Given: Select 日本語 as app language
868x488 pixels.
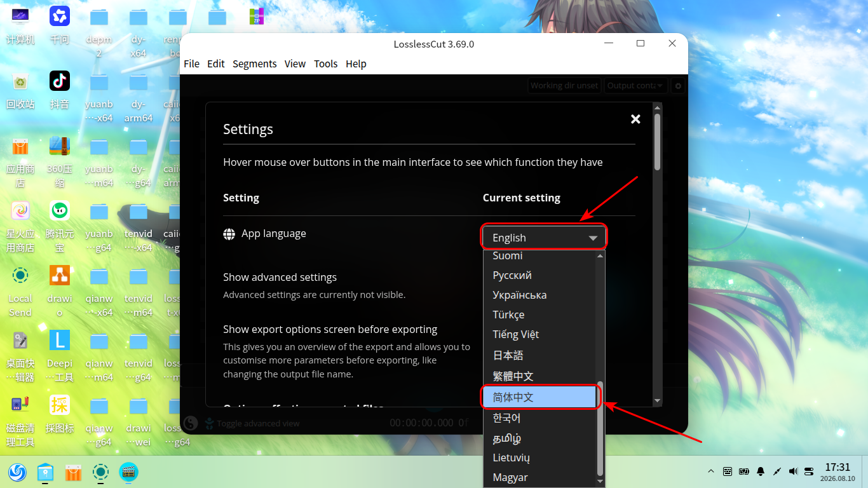Looking at the screenshot, I should pos(541,355).
